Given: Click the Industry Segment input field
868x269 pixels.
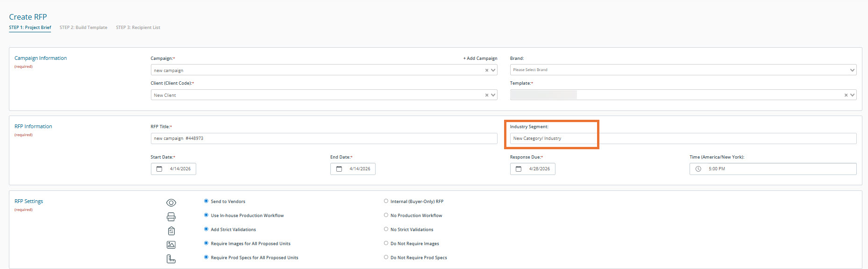Looking at the screenshot, I should tap(683, 138).
